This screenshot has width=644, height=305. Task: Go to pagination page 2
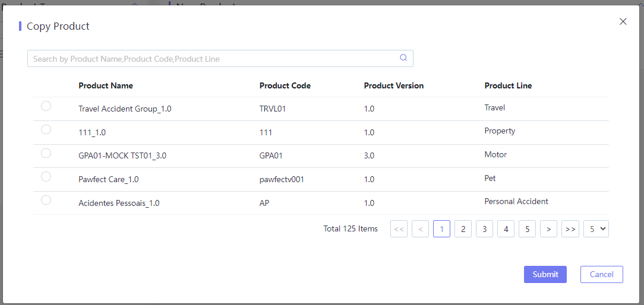[463, 229]
